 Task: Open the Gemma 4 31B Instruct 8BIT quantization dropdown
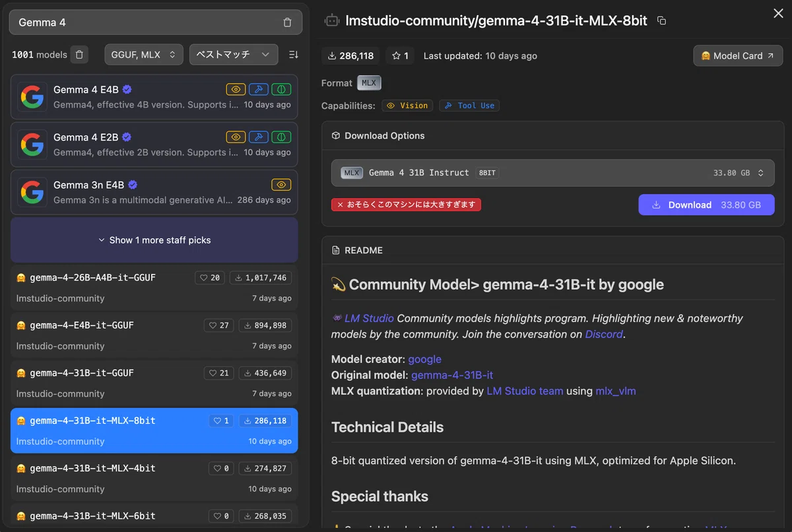tap(552, 173)
